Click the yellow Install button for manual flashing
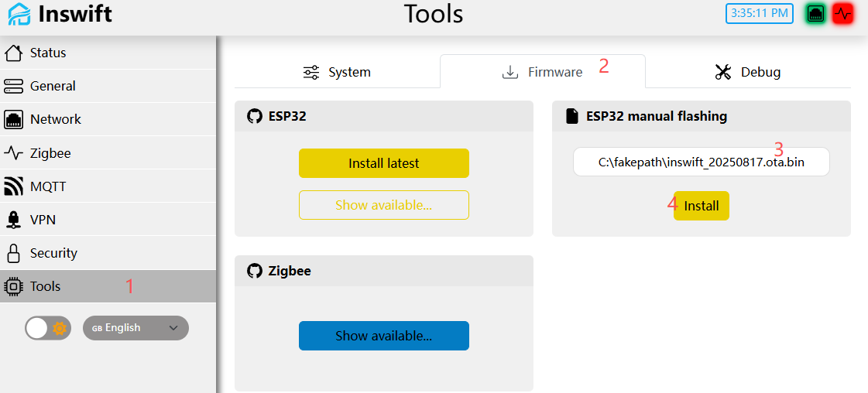The width and height of the screenshot is (868, 393). (x=702, y=206)
